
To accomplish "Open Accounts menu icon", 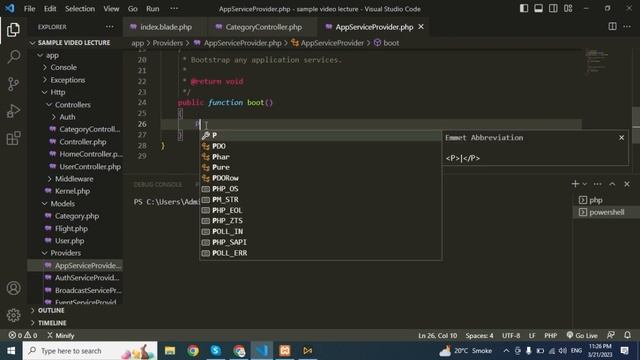I will [13, 288].
